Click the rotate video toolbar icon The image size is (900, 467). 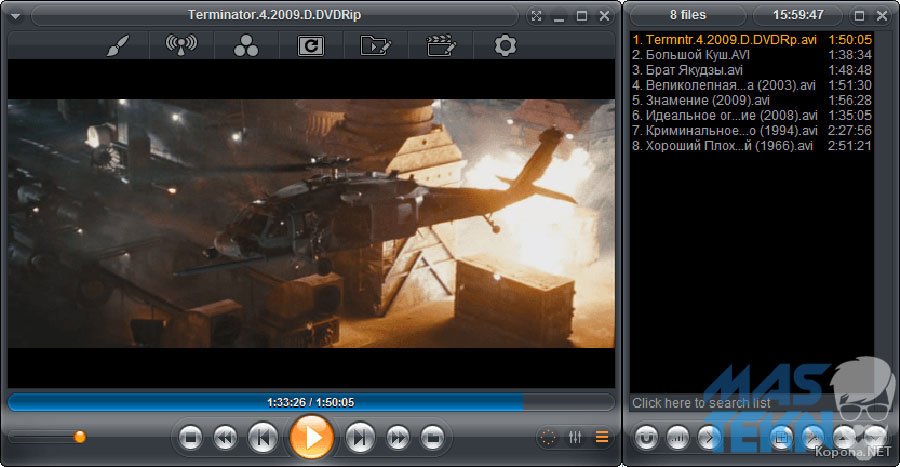[311, 46]
